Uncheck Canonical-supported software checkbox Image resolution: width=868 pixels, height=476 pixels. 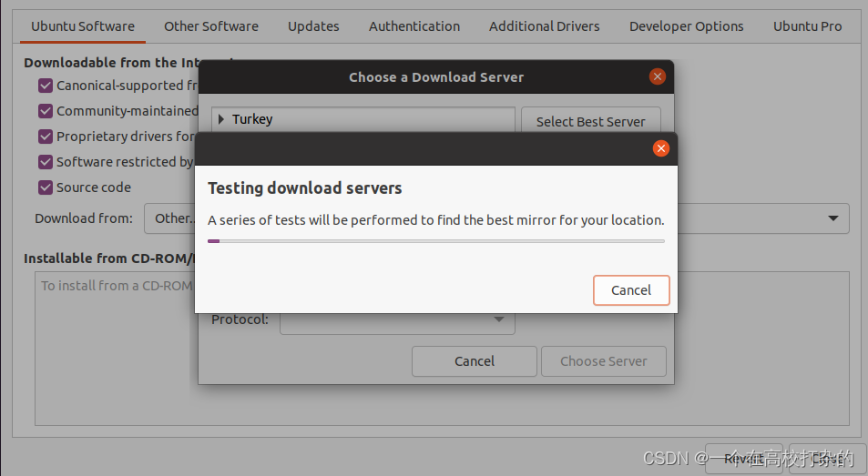[x=46, y=86]
